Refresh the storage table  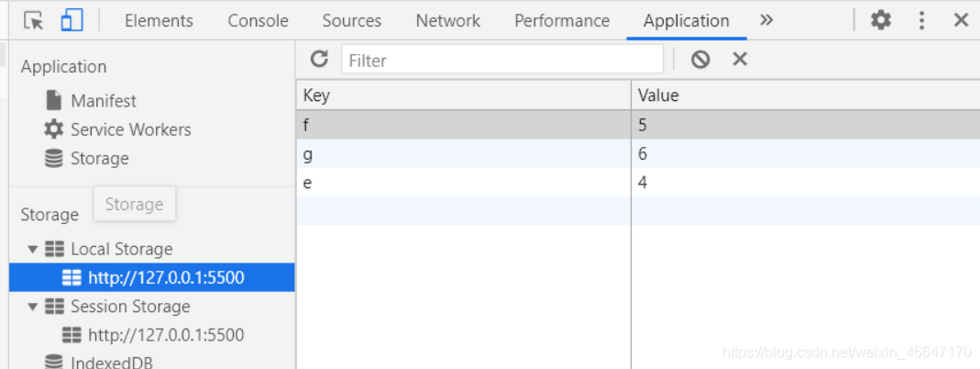pos(319,60)
